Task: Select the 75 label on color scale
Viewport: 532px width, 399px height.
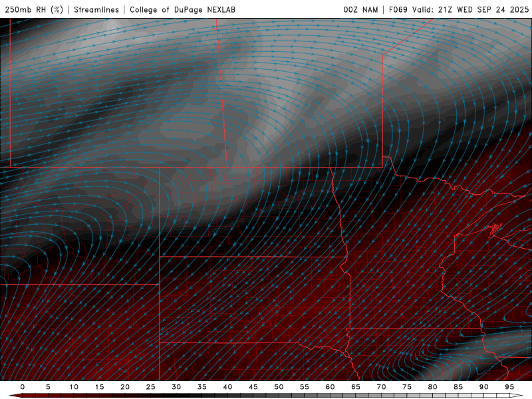Action: click(407, 387)
